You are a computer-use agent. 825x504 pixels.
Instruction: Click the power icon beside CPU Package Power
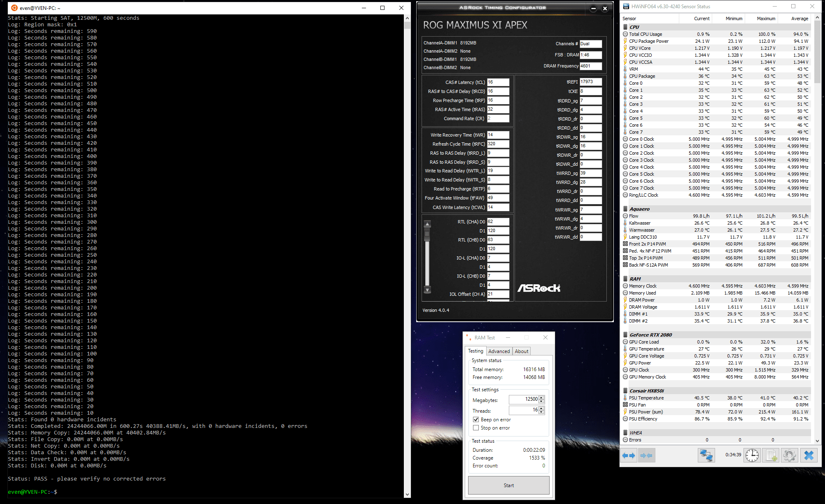tap(625, 41)
